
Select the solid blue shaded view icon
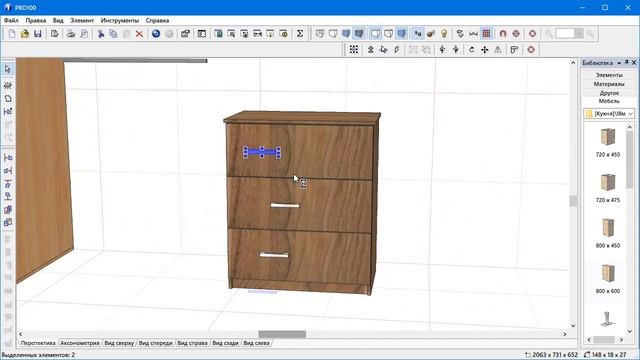[346, 34]
